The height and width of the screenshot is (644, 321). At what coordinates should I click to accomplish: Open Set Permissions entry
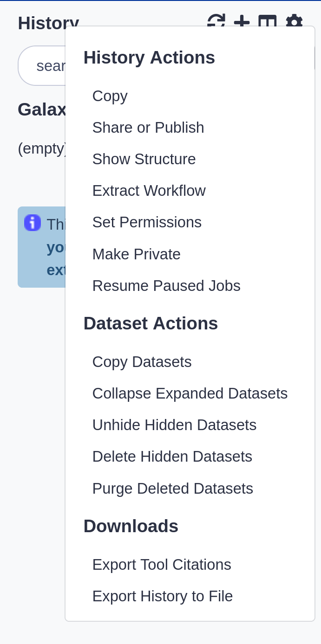(x=147, y=222)
